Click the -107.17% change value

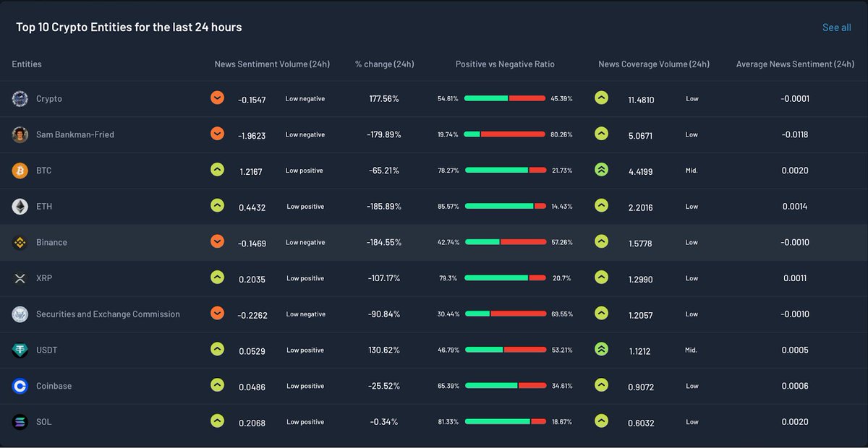(x=384, y=278)
